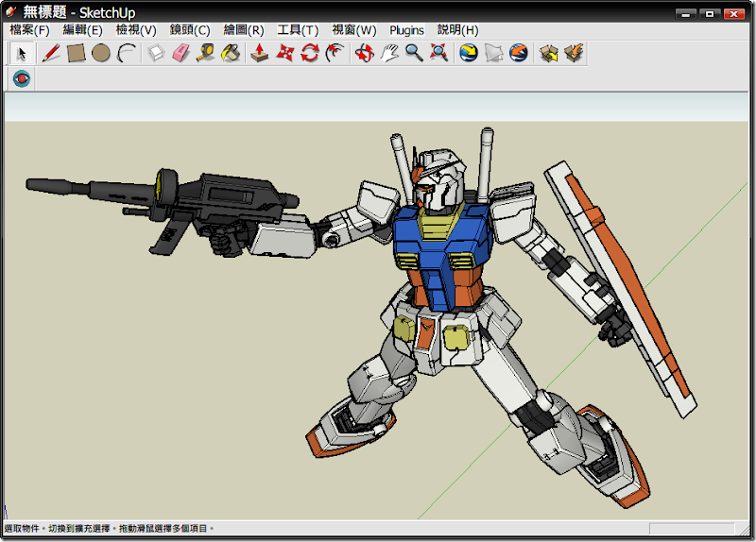Screen dimensions: 756x542
Task: Select the Move tool
Action: (x=285, y=53)
